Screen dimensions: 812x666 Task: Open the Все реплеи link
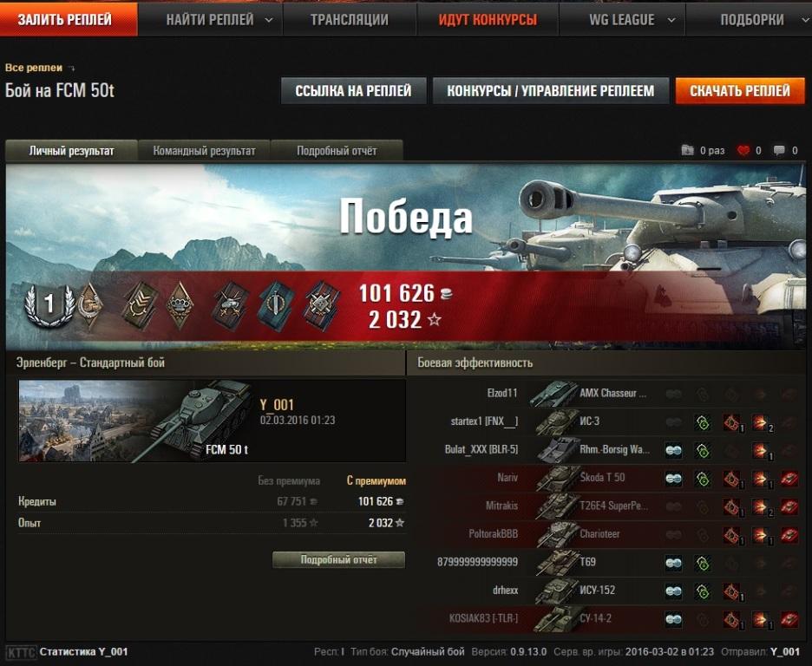(34, 68)
